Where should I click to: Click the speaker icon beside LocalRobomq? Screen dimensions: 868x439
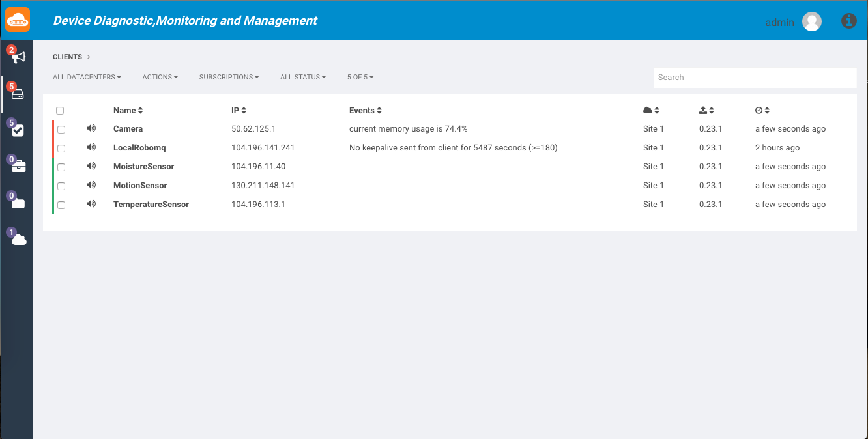click(x=91, y=148)
